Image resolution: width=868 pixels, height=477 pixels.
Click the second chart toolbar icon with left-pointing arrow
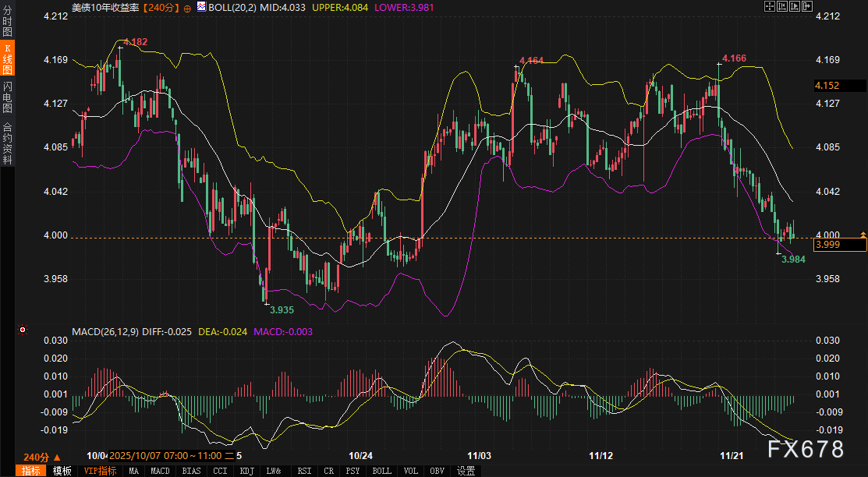tap(781, 6)
